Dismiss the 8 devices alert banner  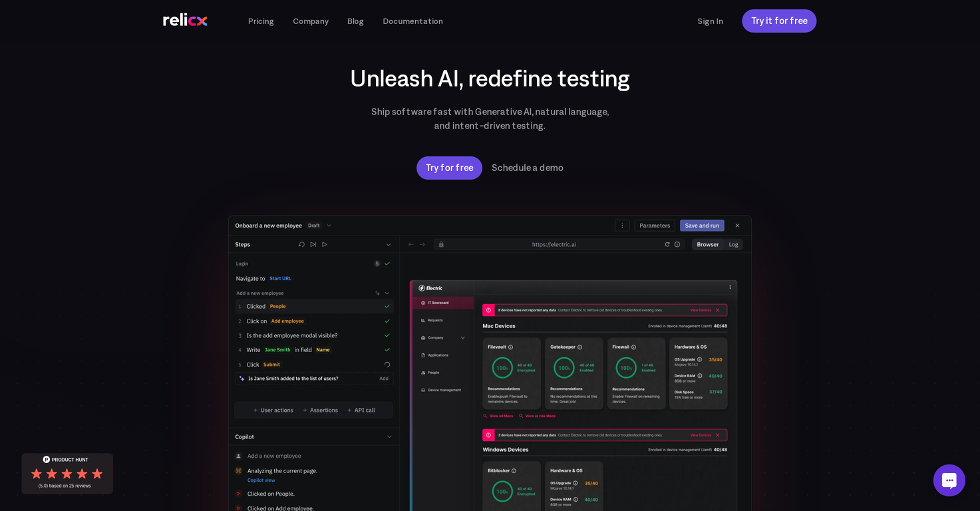717,310
